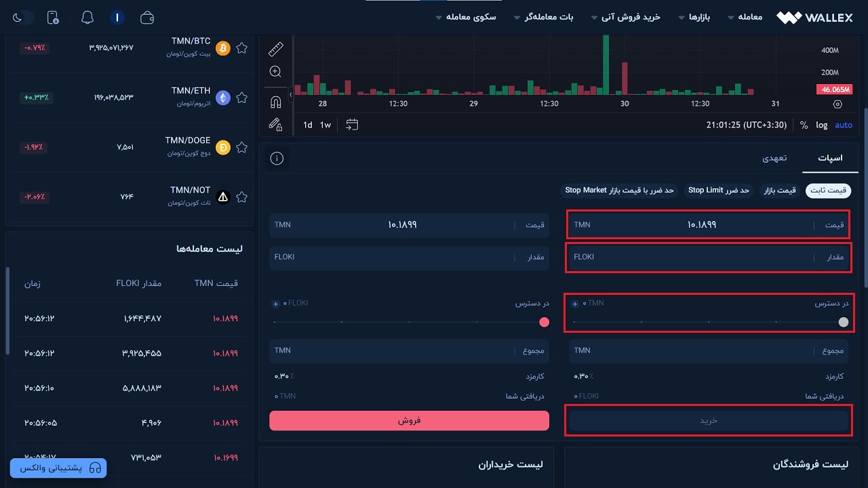
Task: Expand the خرید فروش آنی menu
Action: (625, 17)
